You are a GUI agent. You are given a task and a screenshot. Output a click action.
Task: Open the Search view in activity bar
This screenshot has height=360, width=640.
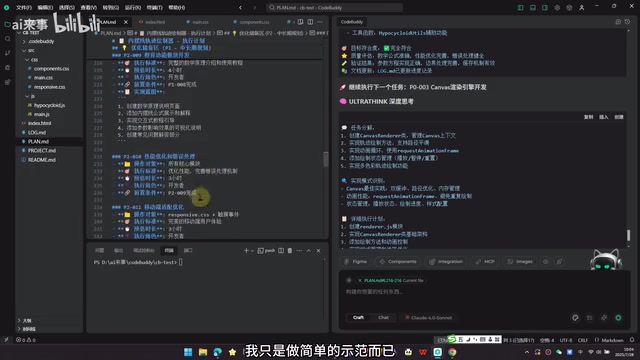click(7, 39)
